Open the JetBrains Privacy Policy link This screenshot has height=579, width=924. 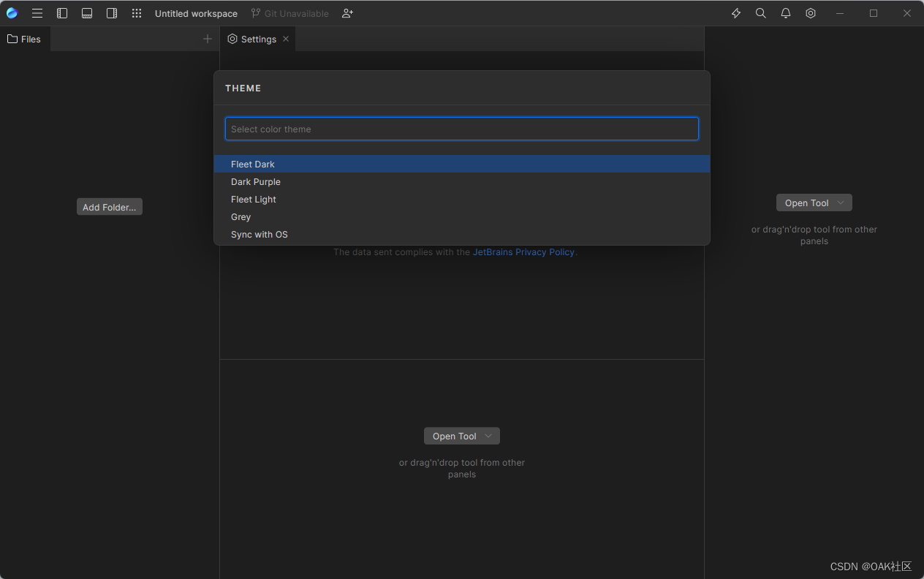(x=523, y=251)
